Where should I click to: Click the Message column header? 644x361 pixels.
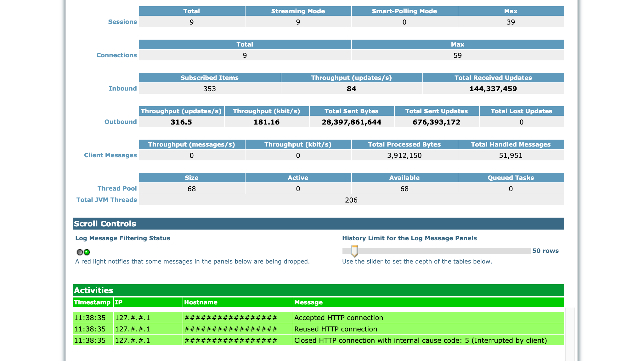click(308, 302)
